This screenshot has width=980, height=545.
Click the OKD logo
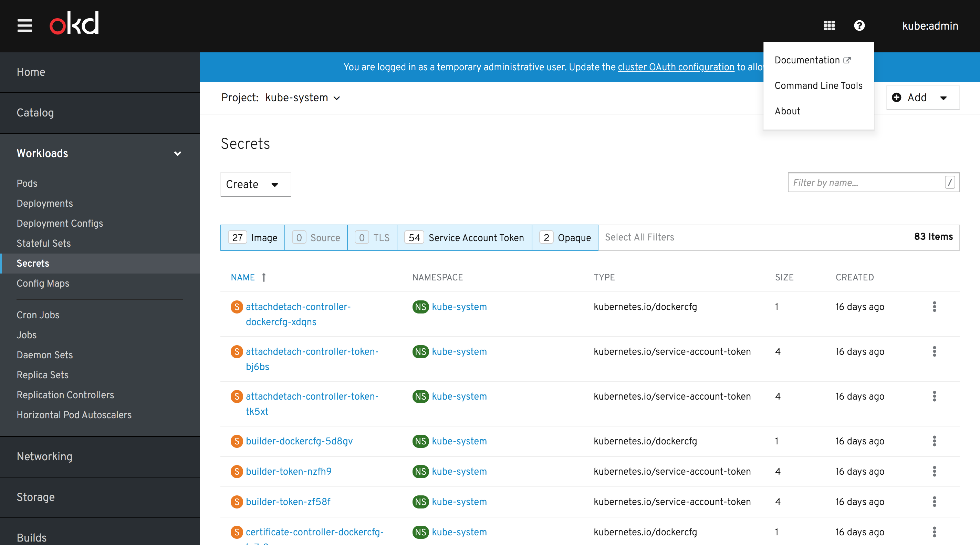click(x=74, y=23)
